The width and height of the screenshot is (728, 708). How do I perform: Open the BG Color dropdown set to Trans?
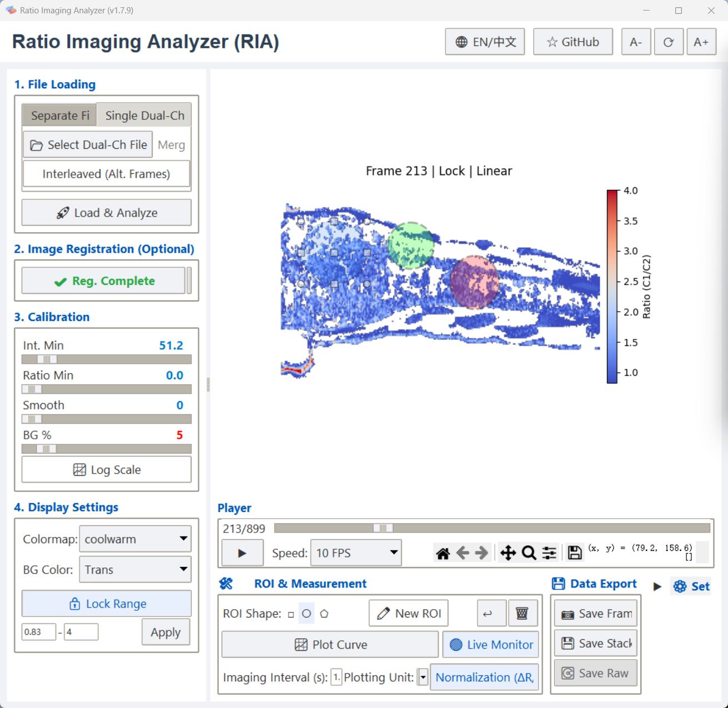135,569
